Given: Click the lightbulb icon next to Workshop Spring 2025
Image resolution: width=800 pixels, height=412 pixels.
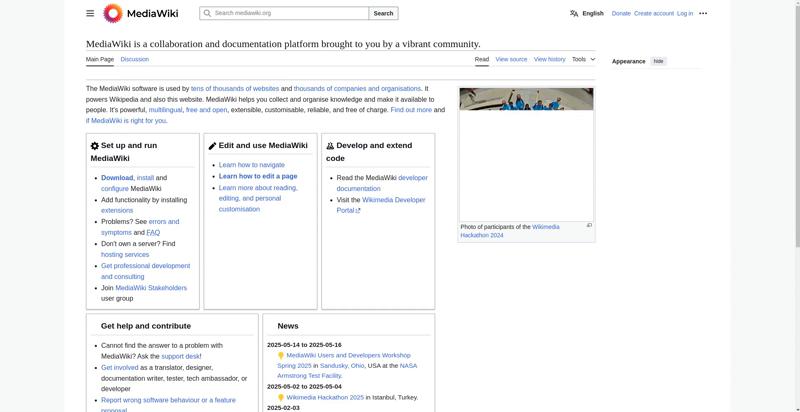Looking at the screenshot, I should tap(281, 356).
